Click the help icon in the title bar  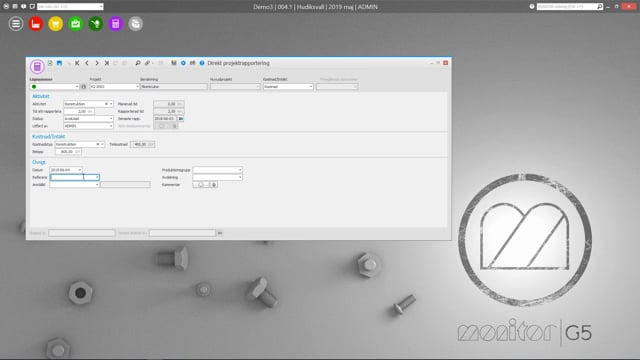tap(532, 7)
